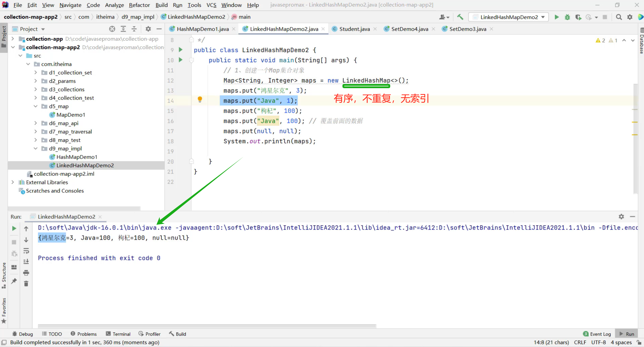The height and width of the screenshot is (347, 644).
Task: Open Search Everywhere magnifier icon
Action: pyautogui.click(x=619, y=17)
